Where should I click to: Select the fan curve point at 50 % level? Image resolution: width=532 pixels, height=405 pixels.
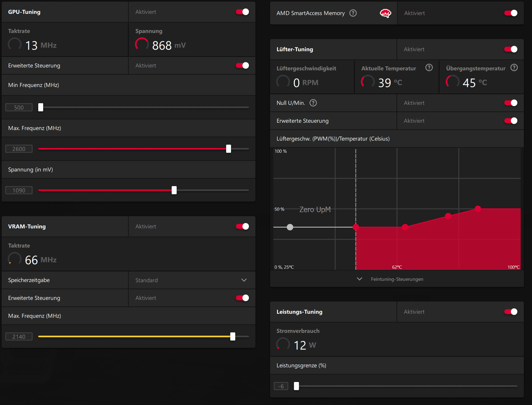pyautogui.click(x=478, y=209)
